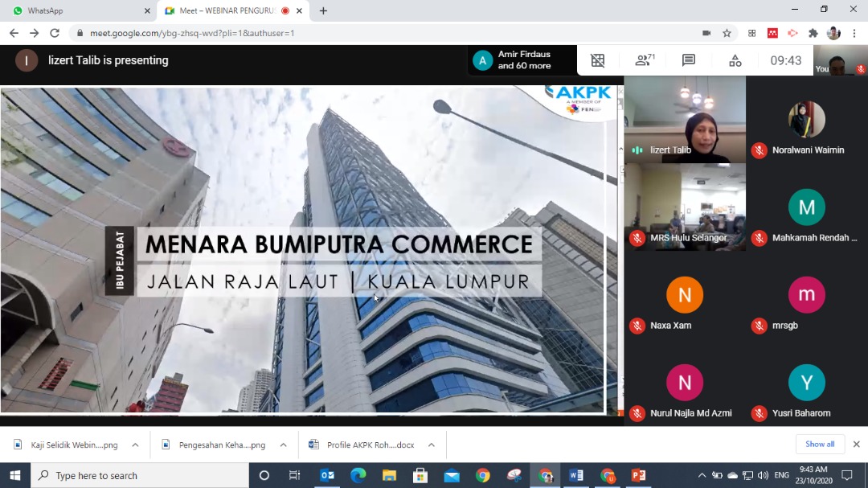Viewport: 868px width, 488px height.
Task: Click Mahkamah Rendah's teal M avatar
Action: (807, 207)
